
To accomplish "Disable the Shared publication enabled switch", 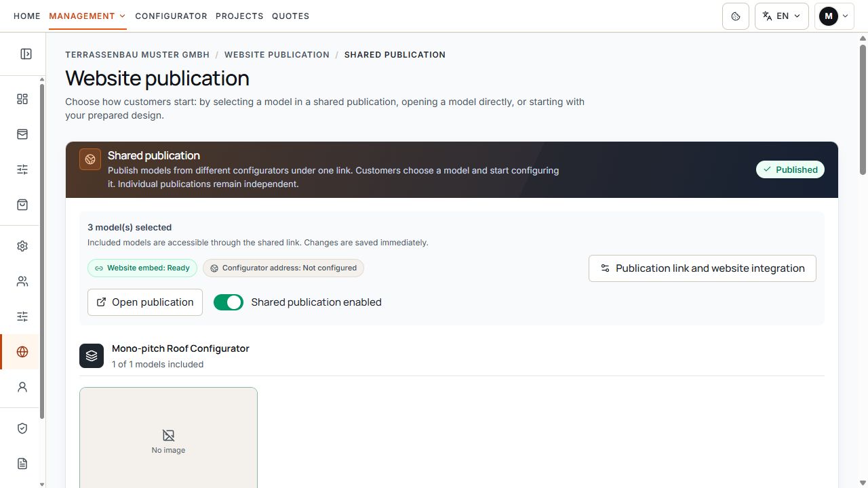I will [x=229, y=302].
